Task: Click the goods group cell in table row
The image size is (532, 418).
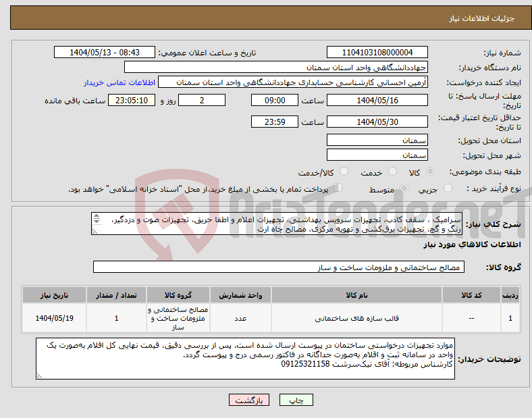Action: [x=178, y=318]
